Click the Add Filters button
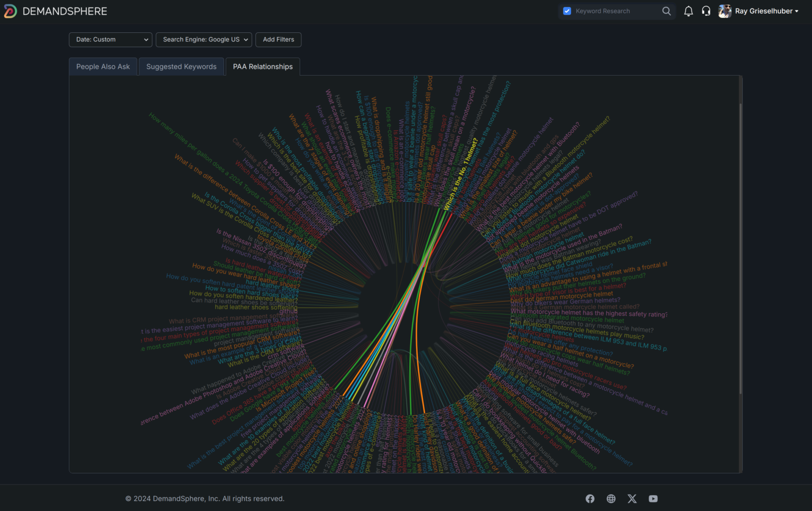This screenshot has width=812, height=511. coord(279,40)
